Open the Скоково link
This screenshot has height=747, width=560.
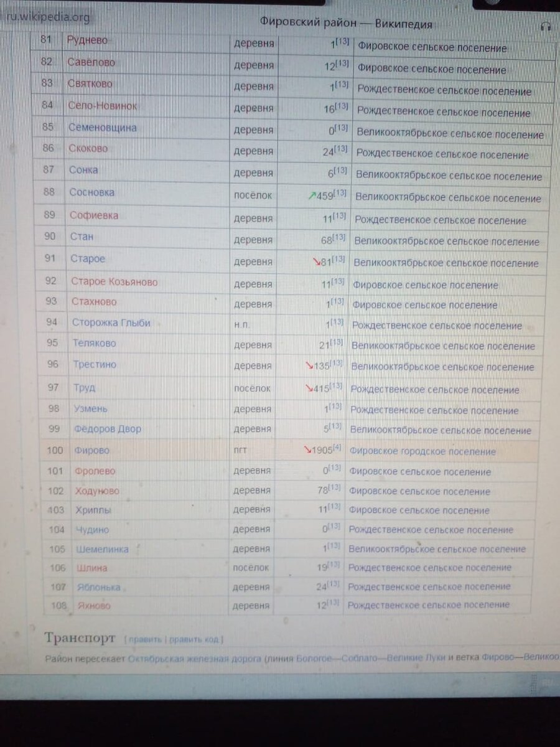(88, 149)
